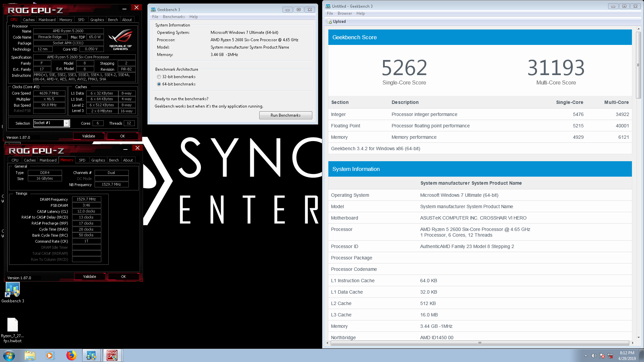The image size is (644, 362).
Task: Click vertical scrollbar in Geekbench results
Action: pos(638,64)
